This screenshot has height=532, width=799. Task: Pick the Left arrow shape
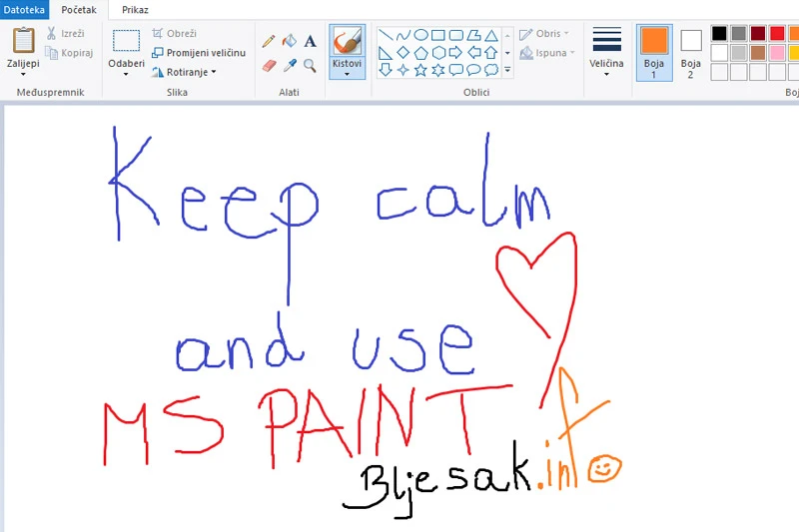(x=473, y=53)
